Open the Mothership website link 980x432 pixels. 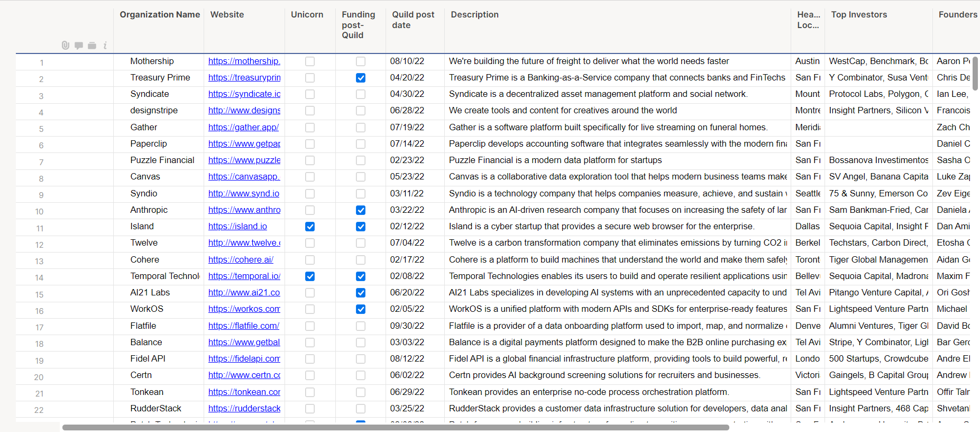[x=244, y=61]
